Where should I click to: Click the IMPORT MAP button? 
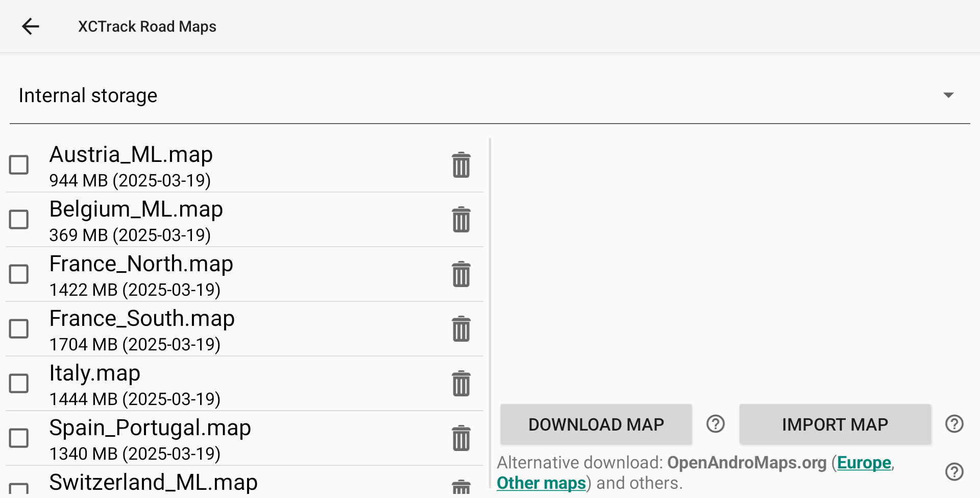click(x=835, y=424)
